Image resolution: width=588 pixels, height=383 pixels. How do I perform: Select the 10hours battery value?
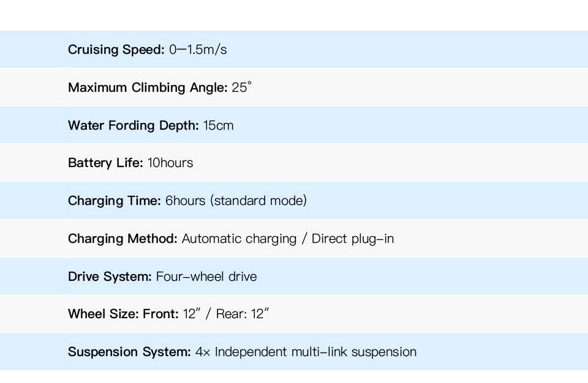click(170, 163)
